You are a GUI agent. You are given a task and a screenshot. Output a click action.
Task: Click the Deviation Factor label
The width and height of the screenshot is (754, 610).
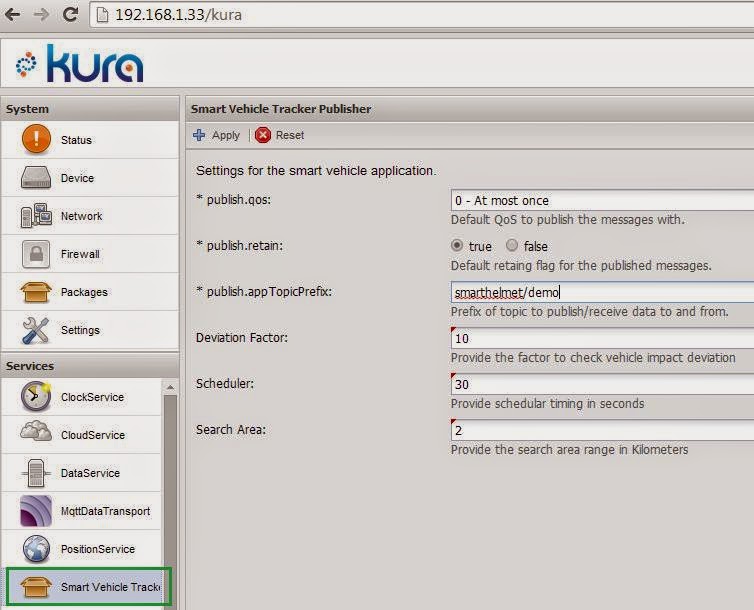tap(242, 337)
